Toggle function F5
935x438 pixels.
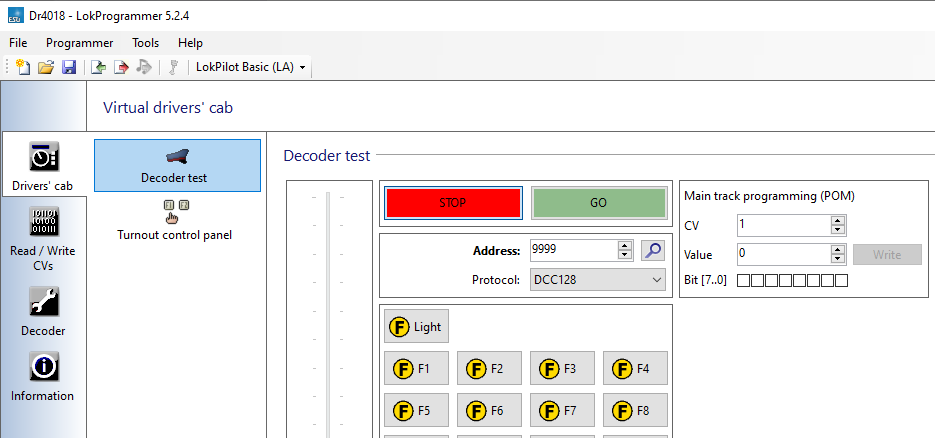click(416, 410)
